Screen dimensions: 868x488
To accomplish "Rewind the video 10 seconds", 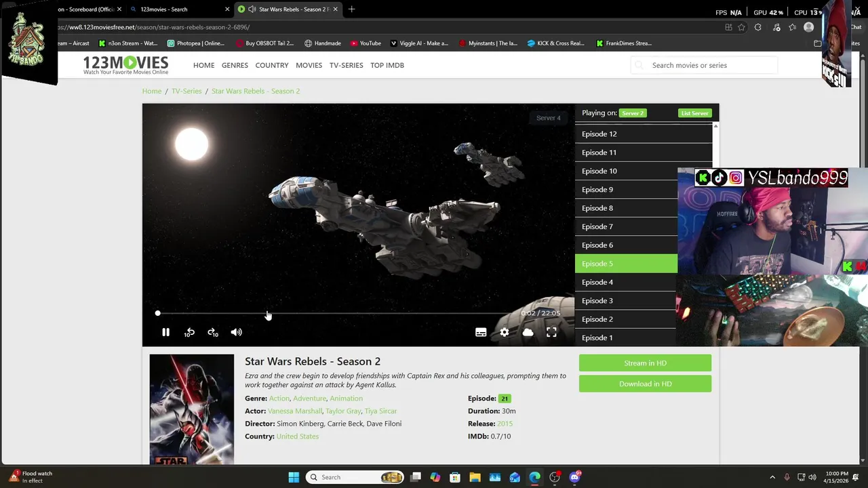I will [x=189, y=332].
